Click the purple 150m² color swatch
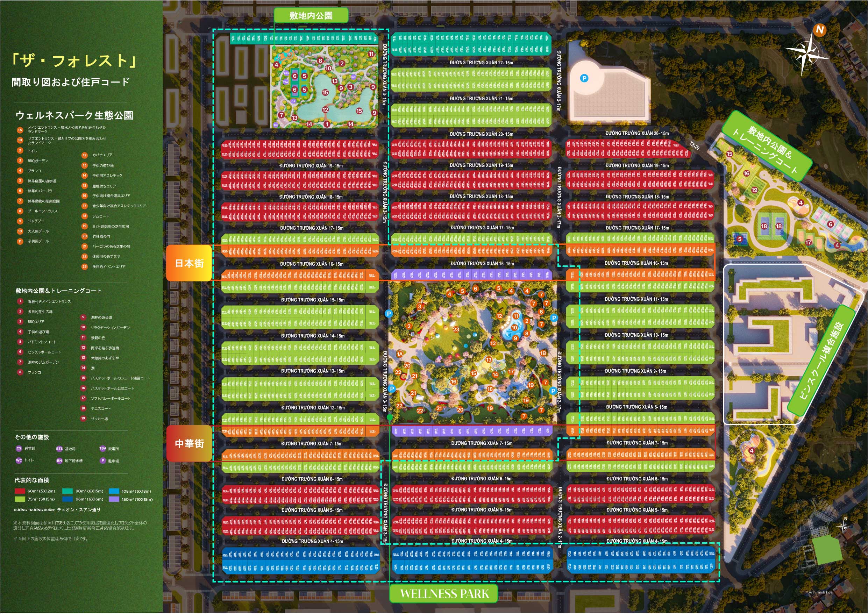868x614 pixels. [114, 499]
